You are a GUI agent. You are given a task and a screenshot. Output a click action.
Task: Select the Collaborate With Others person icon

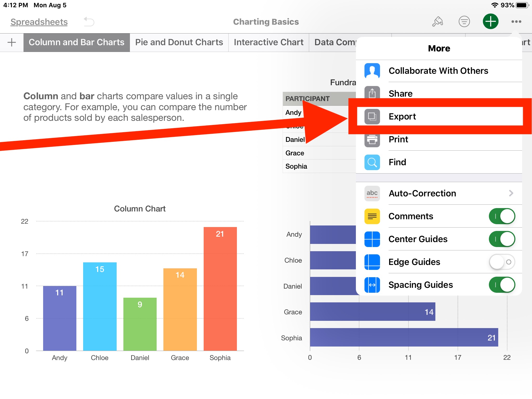point(372,71)
